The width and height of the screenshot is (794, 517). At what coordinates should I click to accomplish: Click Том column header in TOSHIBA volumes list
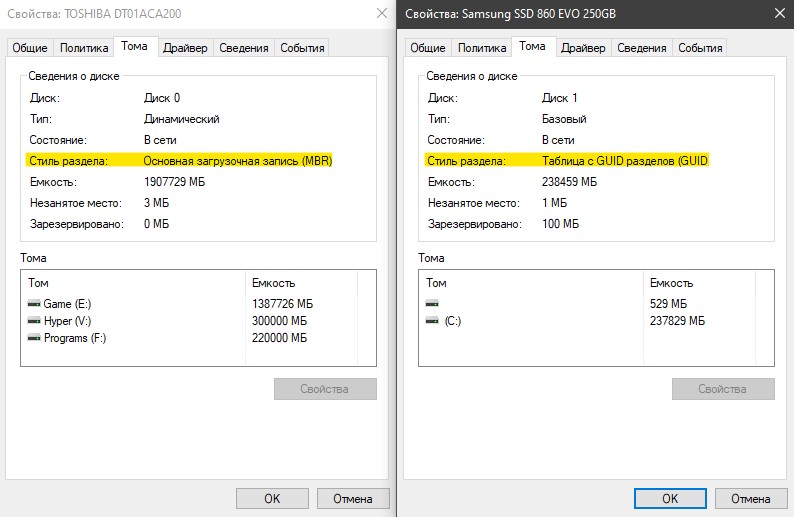(133, 283)
